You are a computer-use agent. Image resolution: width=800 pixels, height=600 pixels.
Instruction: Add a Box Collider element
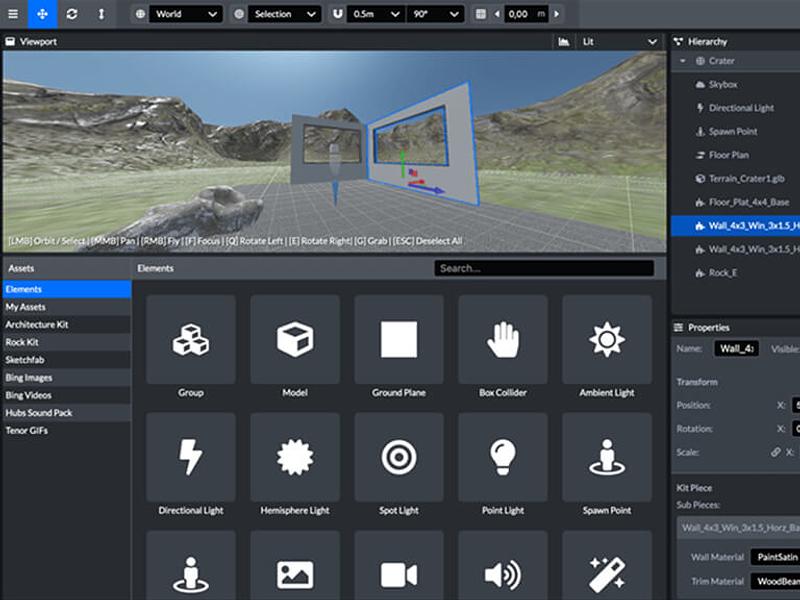pyautogui.click(x=502, y=340)
